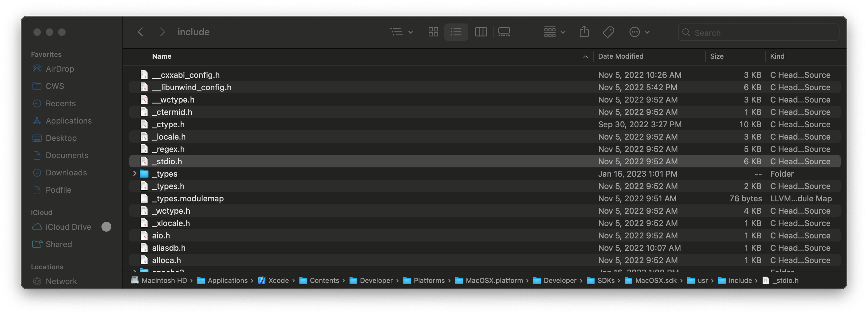Click the Edit Tags icon
This screenshot has height=315, width=868.
(x=608, y=32)
